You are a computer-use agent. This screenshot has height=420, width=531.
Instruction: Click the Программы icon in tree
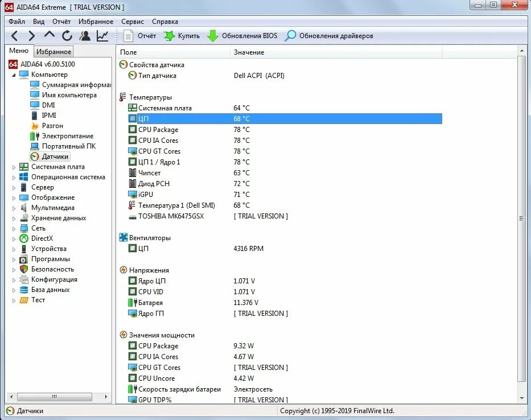(x=24, y=260)
